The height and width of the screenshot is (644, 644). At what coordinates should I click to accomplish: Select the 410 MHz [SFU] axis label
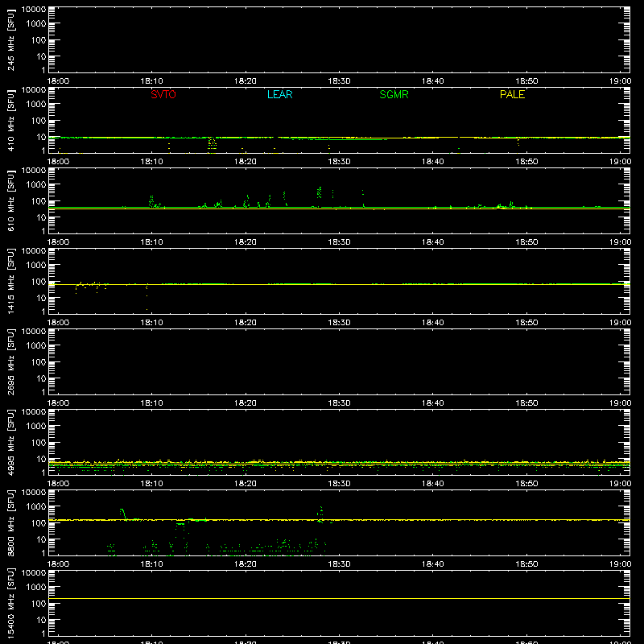pos(11,120)
